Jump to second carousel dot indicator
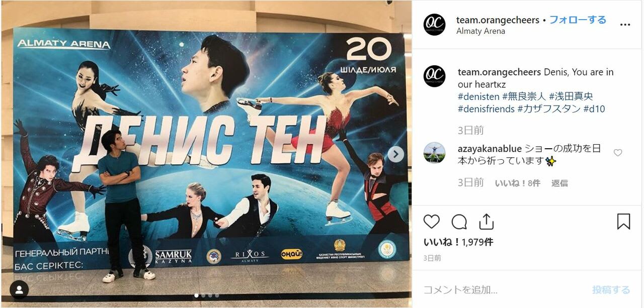 pyautogui.click(x=203, y=295)
